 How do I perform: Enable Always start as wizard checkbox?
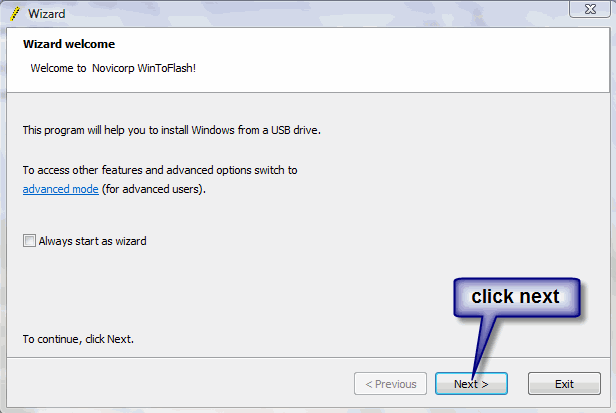tap(29, 240)
